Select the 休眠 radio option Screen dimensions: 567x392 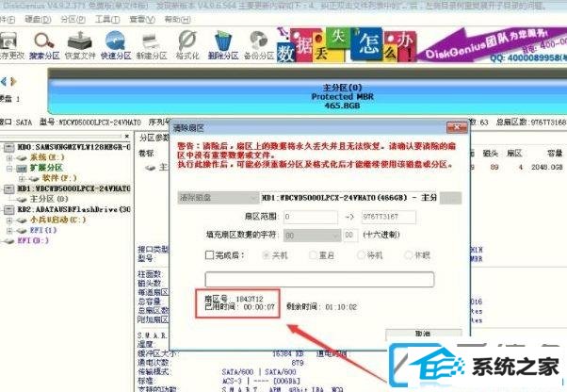pos(408,255)
